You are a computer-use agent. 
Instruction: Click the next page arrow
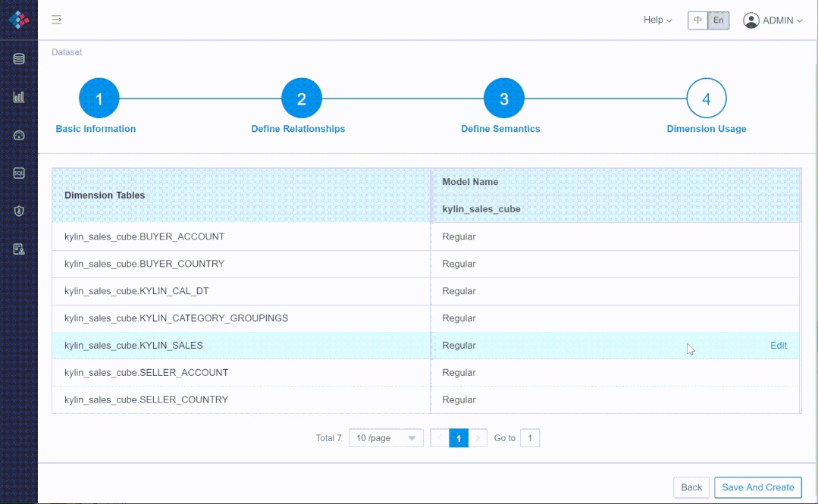pos(478,438)
